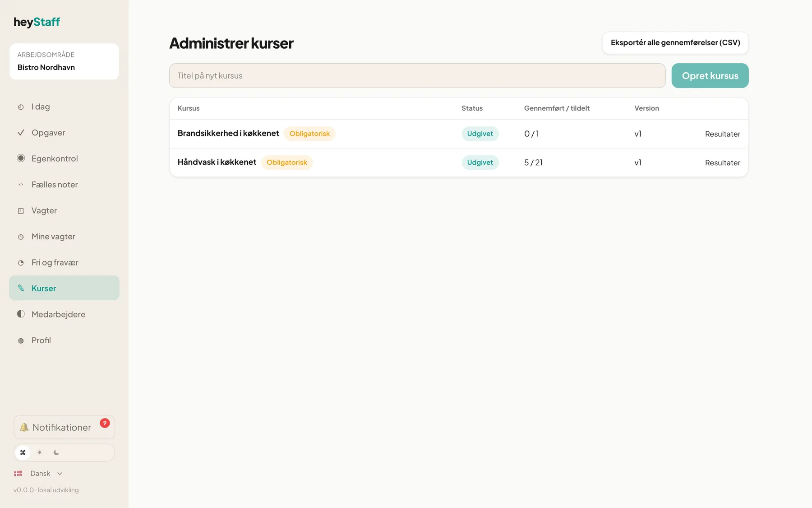Click Udgivet status of Brandsikkerhed row
The width and height of the screenshot is (812, 508).
480,134
